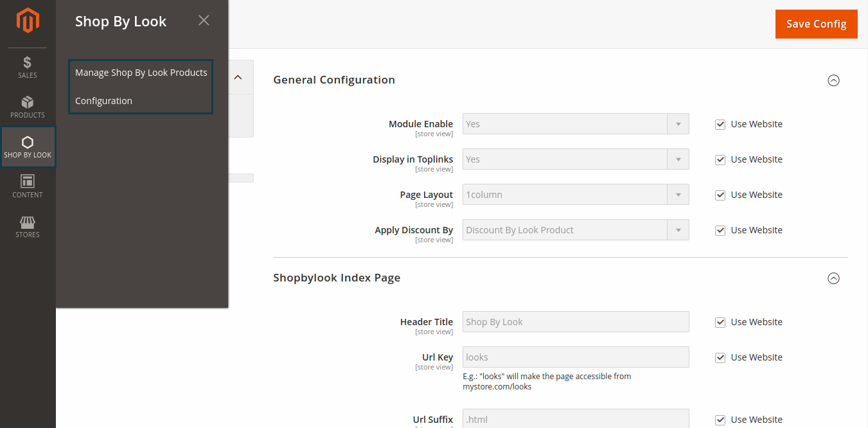Click the Url Suffix input field
868x428 pixels.
[576, 418]
